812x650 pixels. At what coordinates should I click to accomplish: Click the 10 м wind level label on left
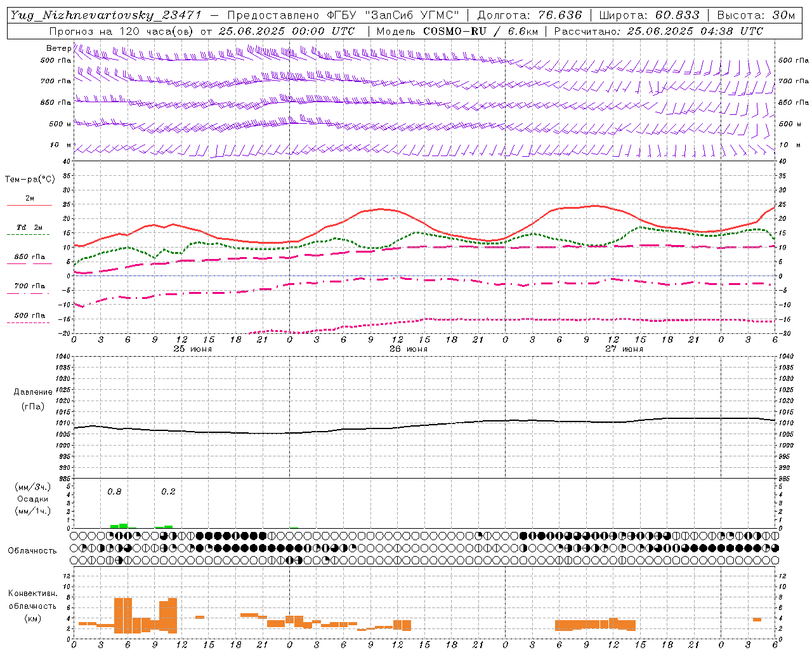click(60, 145)
